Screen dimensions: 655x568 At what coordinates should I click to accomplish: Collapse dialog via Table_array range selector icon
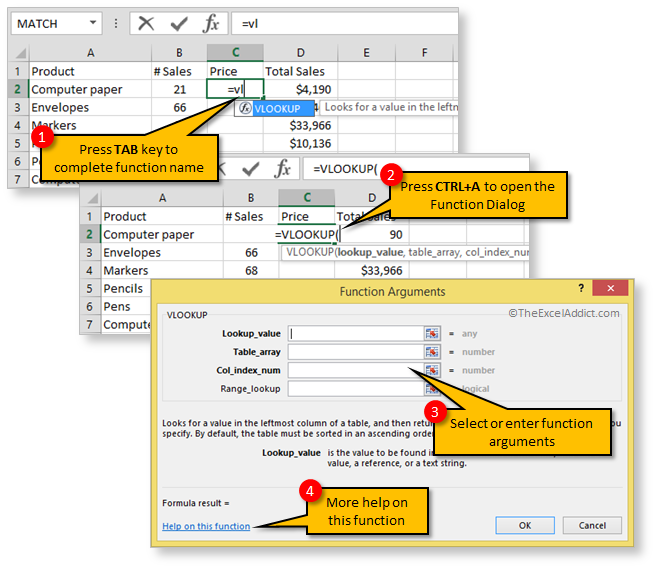pyautogui.click(x=432, y=352)
